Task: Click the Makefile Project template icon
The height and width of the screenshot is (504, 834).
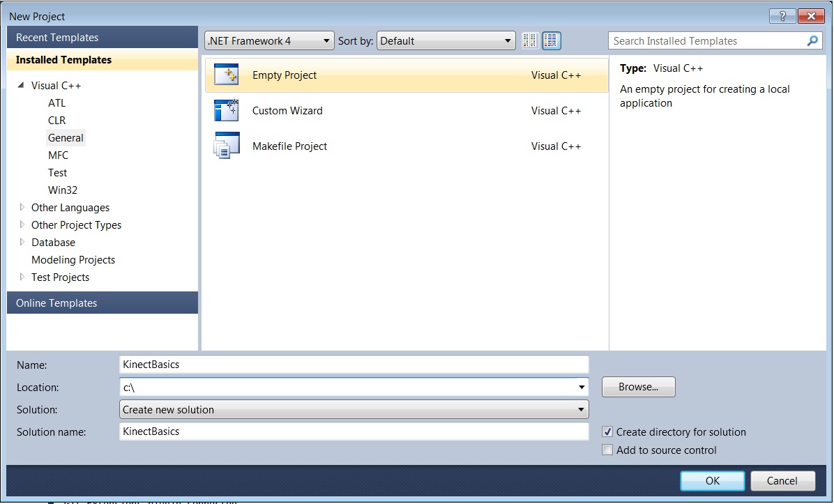Action: pos(227,146)
